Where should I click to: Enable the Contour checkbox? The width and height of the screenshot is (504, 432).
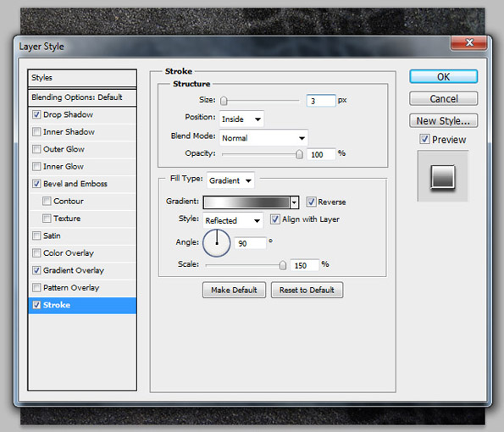tap(47, 202)
